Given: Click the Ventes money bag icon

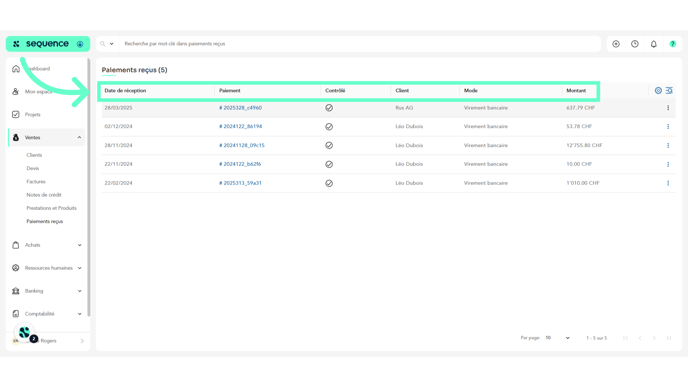Looking at the screenshot, I should coord(16,137).
